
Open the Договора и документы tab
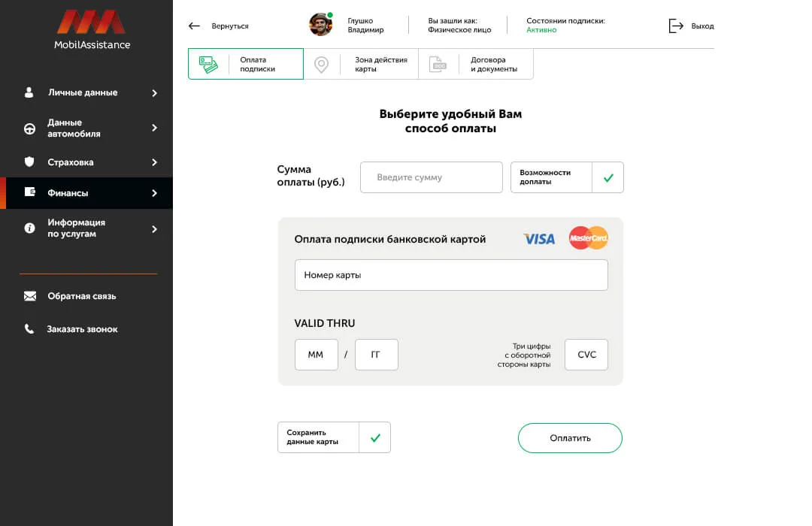[x=476, y=64]
